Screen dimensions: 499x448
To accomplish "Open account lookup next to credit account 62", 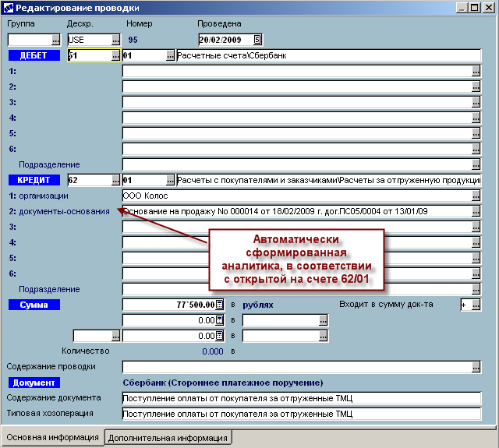I will click(116, 180).
